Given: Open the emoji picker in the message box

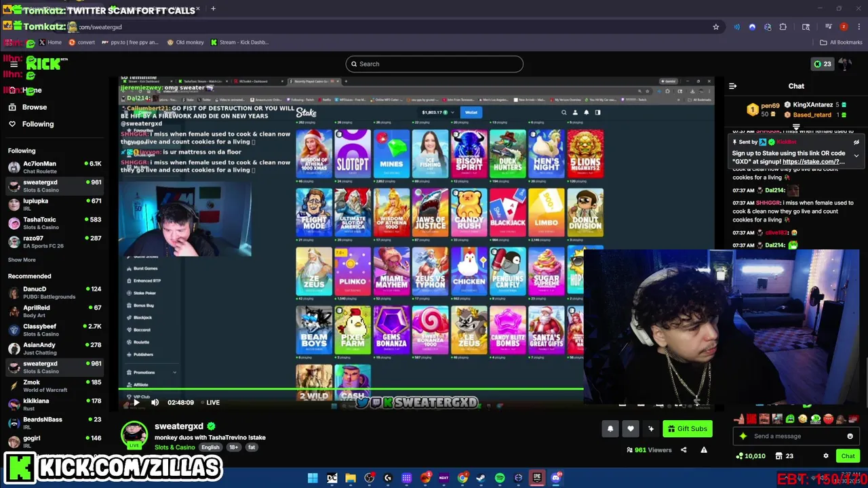Looking at the screenshot, I should (850, 436).
